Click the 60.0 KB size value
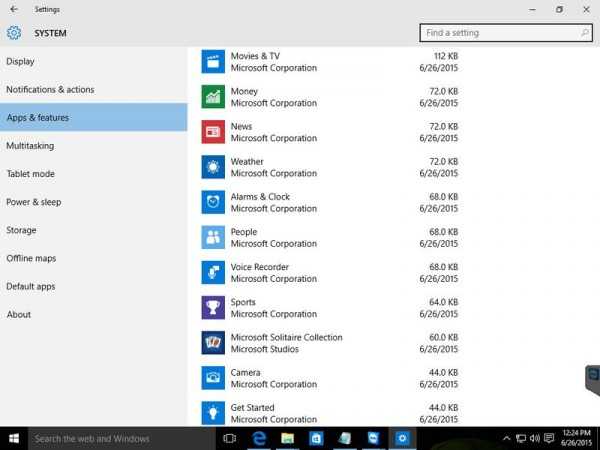Viewport: 600px width, 450px height. [443, 338]
